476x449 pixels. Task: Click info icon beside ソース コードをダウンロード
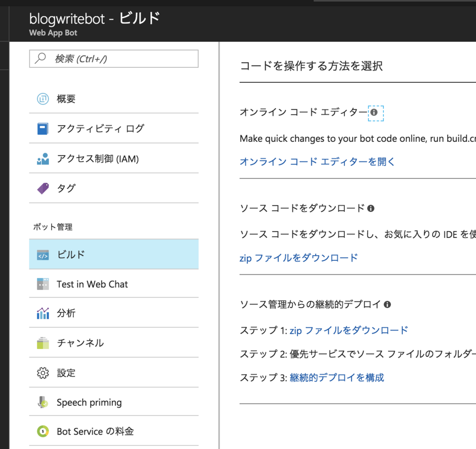(370, 208)
